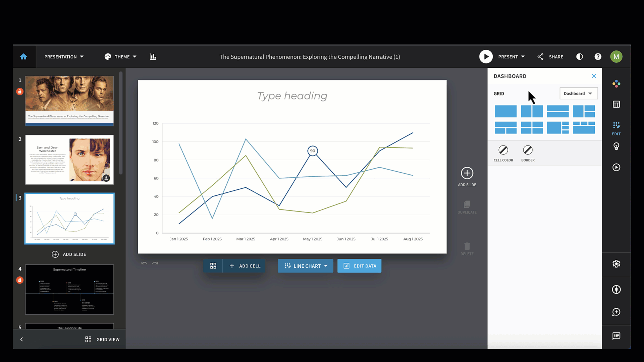Click the Type heading placeholder
Viewport: 644px width, 362px height.
tap(292, 96)
